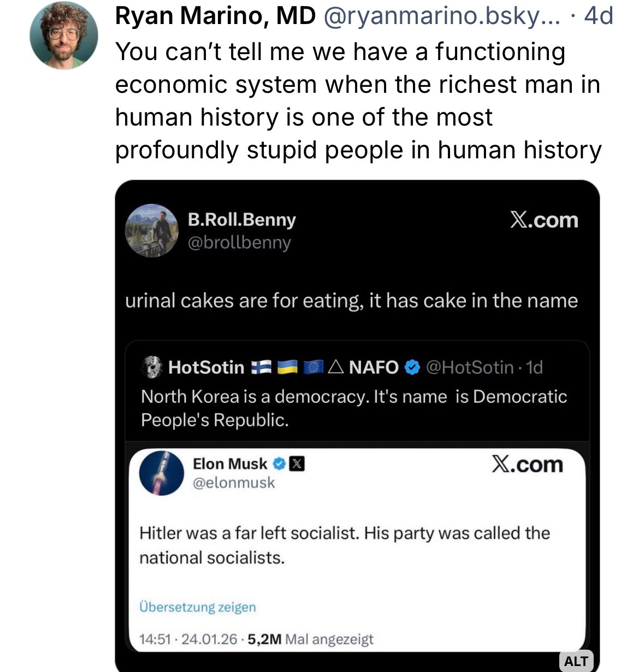Open the @ryanmarino.bsky handle link
The width and height of the screenshot is (639, 672).
click(442, 17)
